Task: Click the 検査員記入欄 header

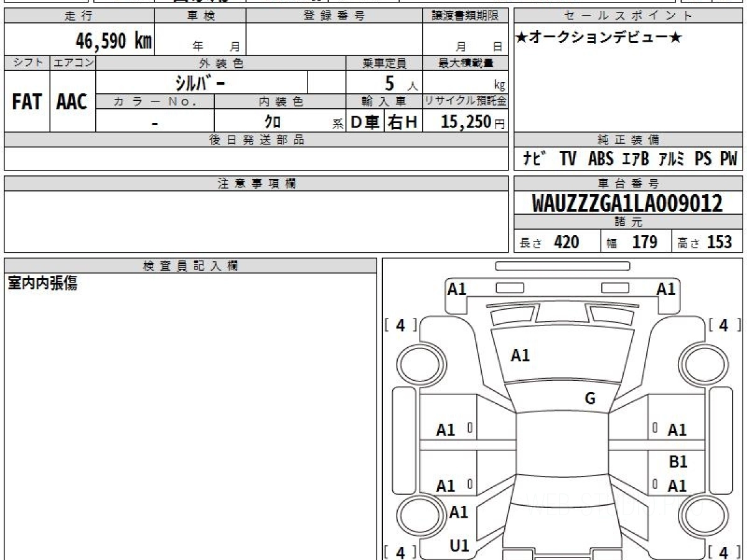Action: 190,266
